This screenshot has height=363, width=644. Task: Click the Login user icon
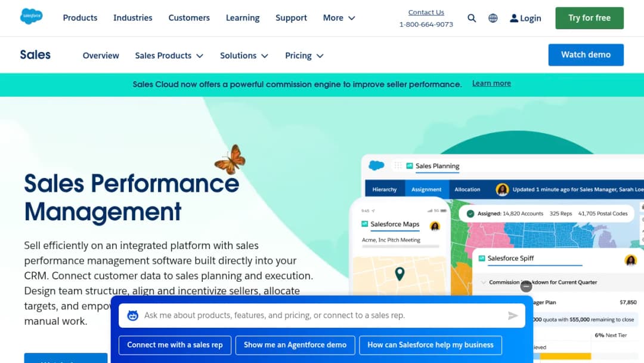[x=514, y=18]
